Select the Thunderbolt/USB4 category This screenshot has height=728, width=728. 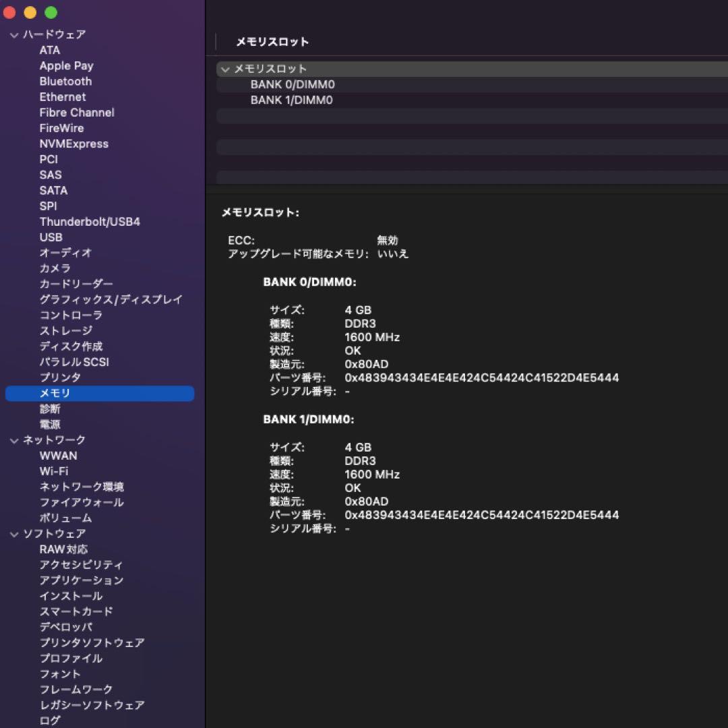90,221
